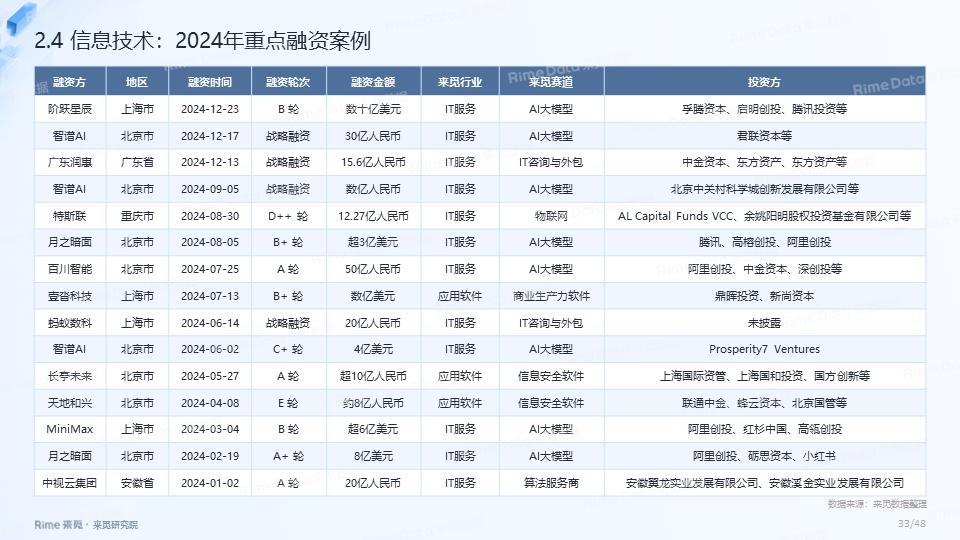Click the investor cell '未披露'
960x540 pixels.
[x=764, y=323]
